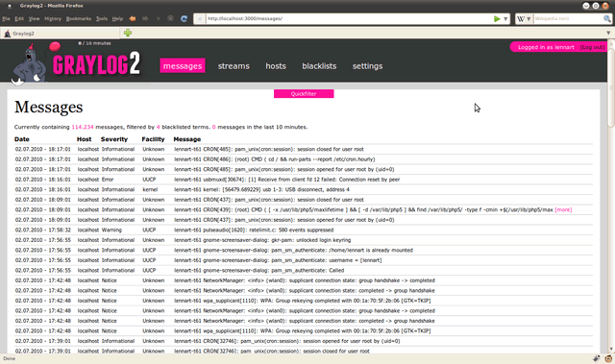Click the browser Back arrow icon
The width and height of the screenshot is (615, 364).
pyautogui.click(x=133, y=18)
